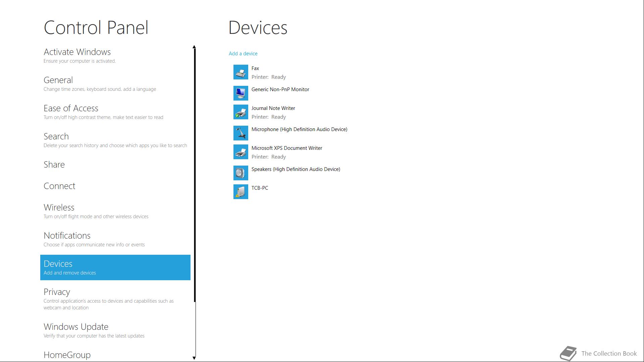
Task: Click 'Control application's access to devices' description
Action: tap(109, 304)
